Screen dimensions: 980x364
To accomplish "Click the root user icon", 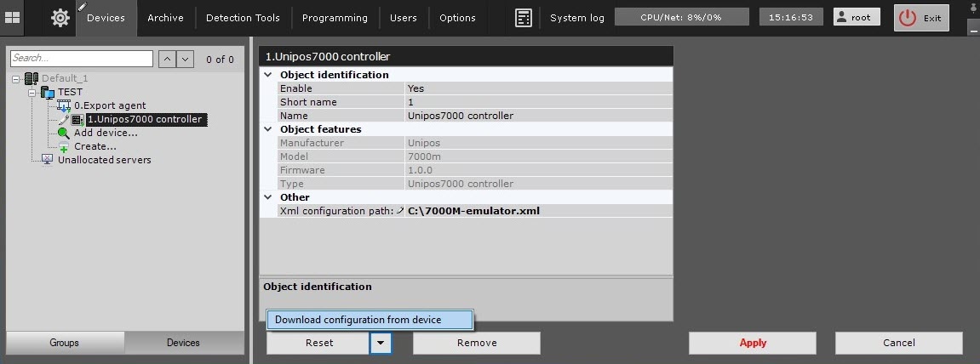I will pyautogui.click(x=841, y=18).
